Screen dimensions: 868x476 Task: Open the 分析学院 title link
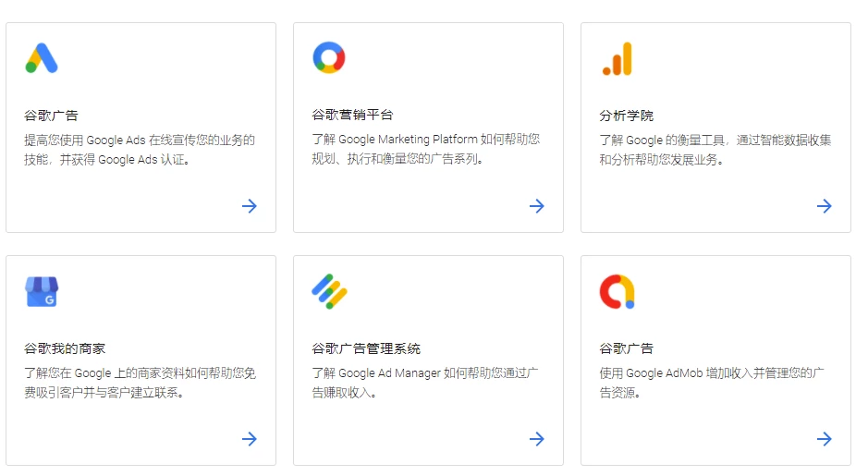pyautogui.click(x=626, y=116)
